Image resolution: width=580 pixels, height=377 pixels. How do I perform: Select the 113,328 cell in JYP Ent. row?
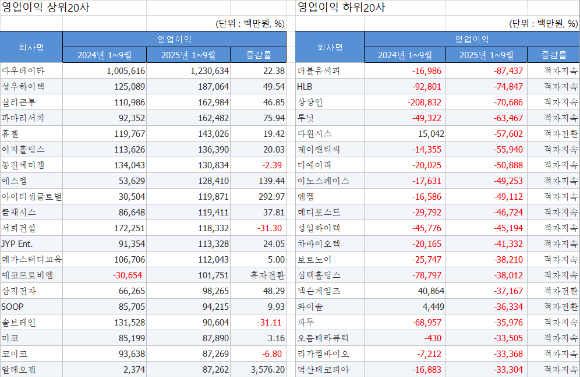point(189,244)
